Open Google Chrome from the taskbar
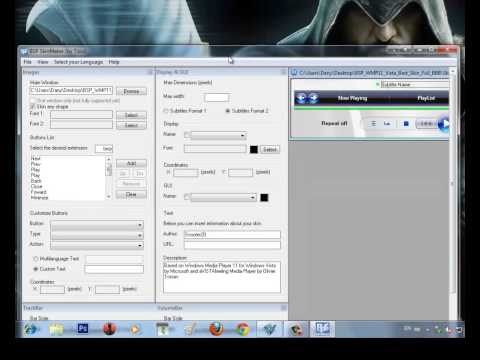The image size is (480, 360). 243,329
